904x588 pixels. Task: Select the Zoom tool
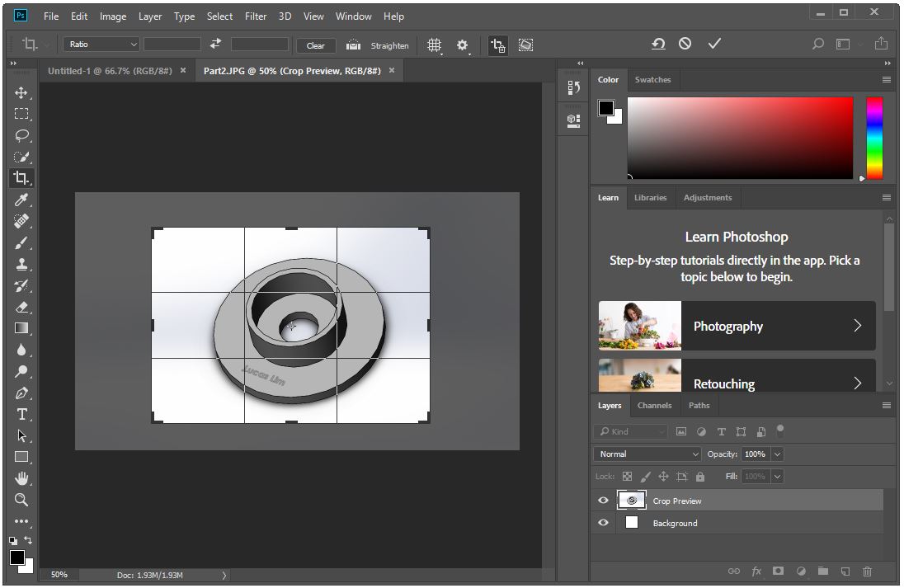pyautogui.click(x=21, y=500)
